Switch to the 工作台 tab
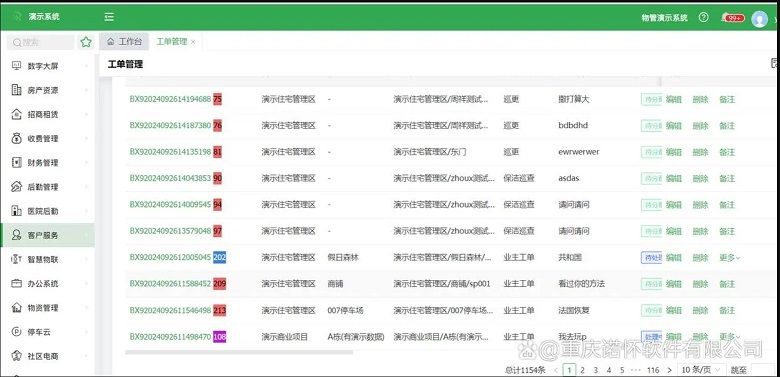Image resolution: width=780 pixels, height=377 pixels. [x=124, y=42]
